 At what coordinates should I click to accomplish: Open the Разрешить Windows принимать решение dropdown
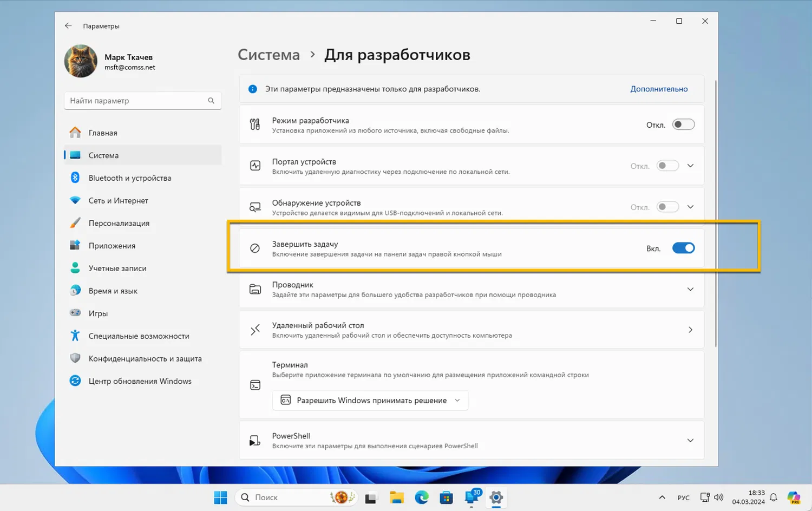370,400
